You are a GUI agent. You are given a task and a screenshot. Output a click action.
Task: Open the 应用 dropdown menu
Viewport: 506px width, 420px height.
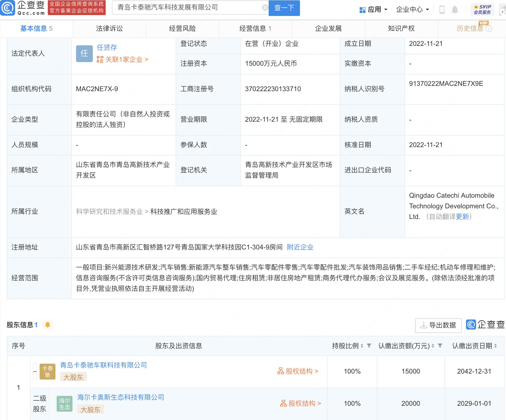pos(373,10)
